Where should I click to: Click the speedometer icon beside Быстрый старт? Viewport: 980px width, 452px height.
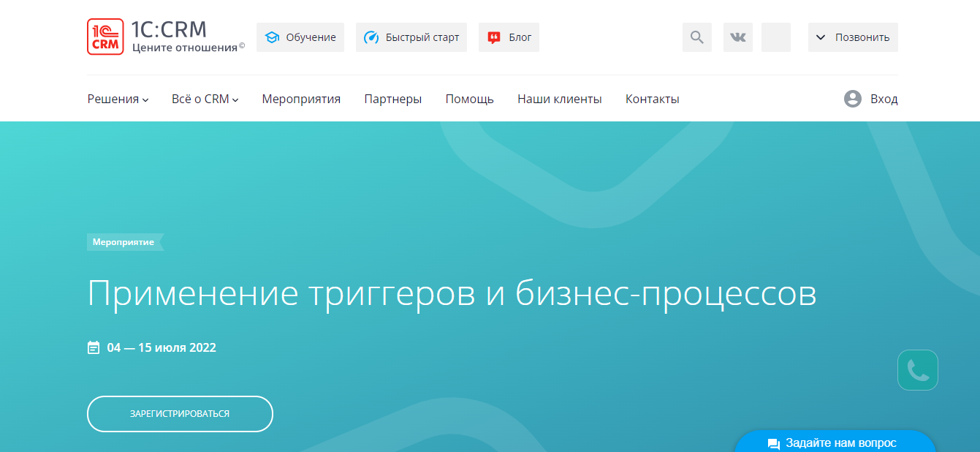pos(371,37)
